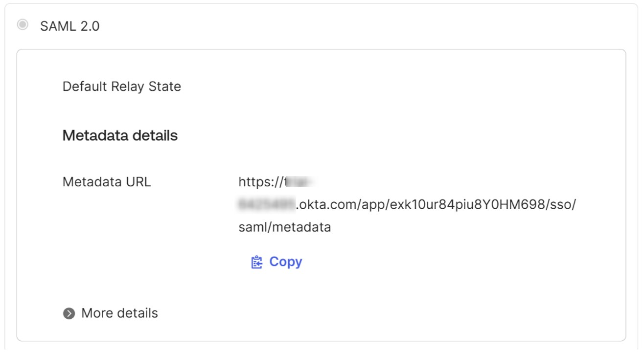Copy the Metadata URL using the Copy link
644x352 pixels.
pyautogui.click(x=285, y=262)
